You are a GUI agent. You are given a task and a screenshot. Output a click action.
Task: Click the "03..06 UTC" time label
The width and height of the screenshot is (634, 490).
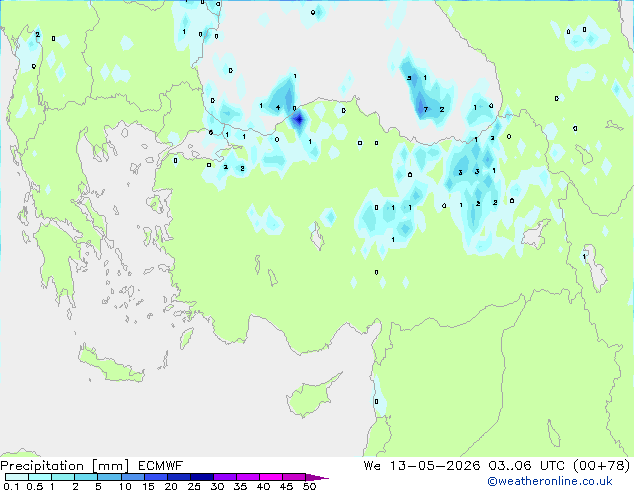pyautogui.click(x=525, y=466)
